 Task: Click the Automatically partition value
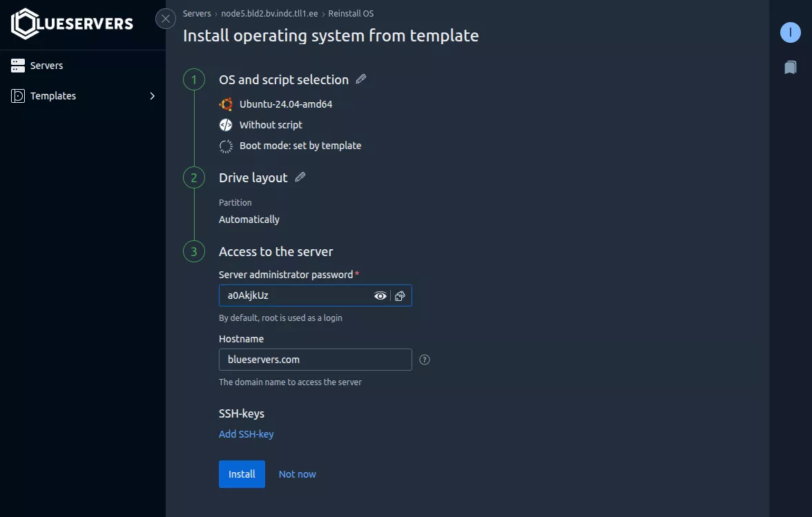coord(249,220)
